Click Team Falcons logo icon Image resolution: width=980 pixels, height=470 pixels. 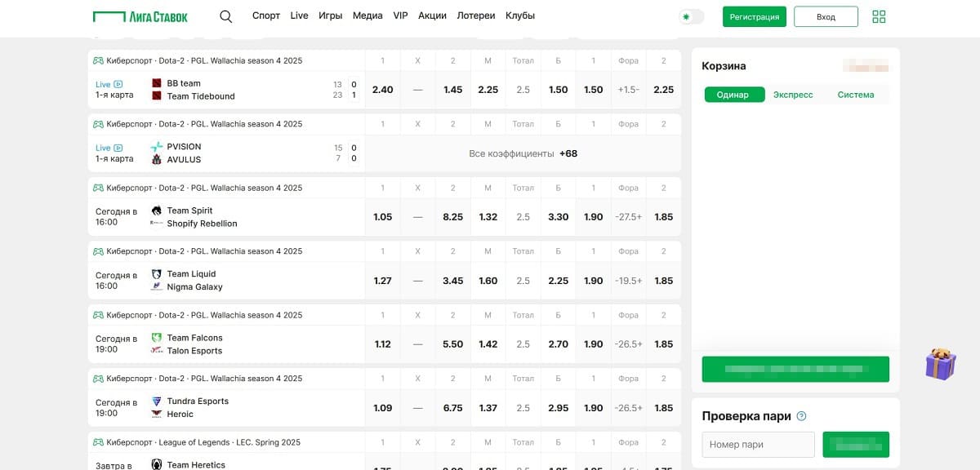click(157, 338)
